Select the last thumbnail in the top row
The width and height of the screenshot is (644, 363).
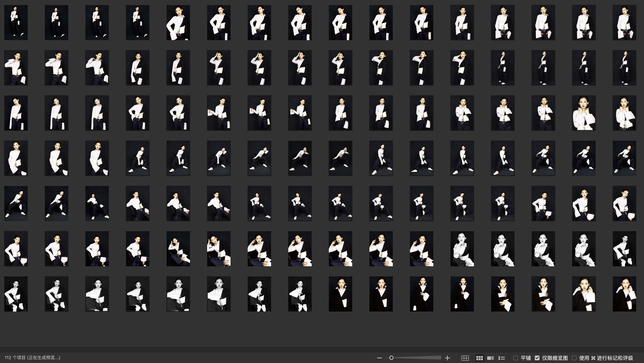click(624, 23)
